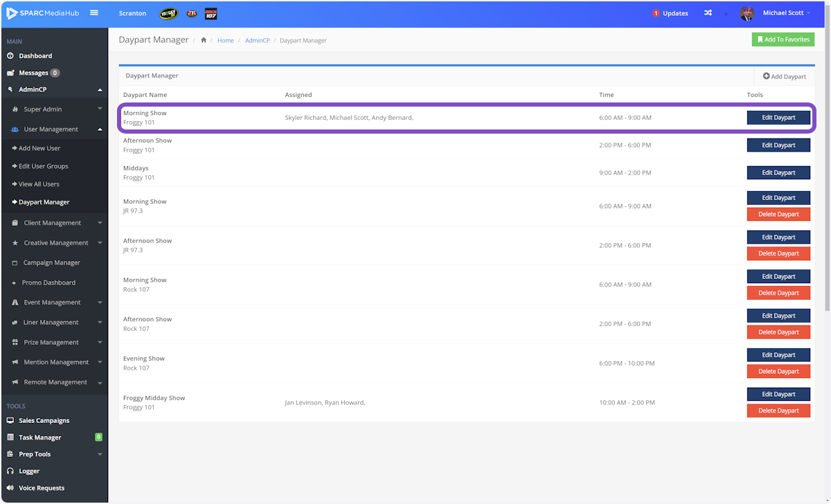Viewport: 831px width, 504px height.
Task: Click Michael Scott profile avatar
Action: tap(747, 13)
